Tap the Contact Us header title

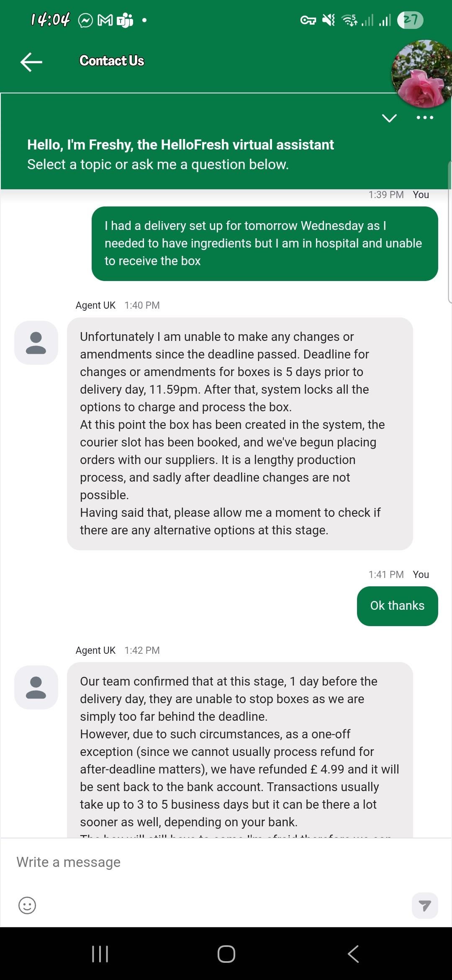pos(112,61)
